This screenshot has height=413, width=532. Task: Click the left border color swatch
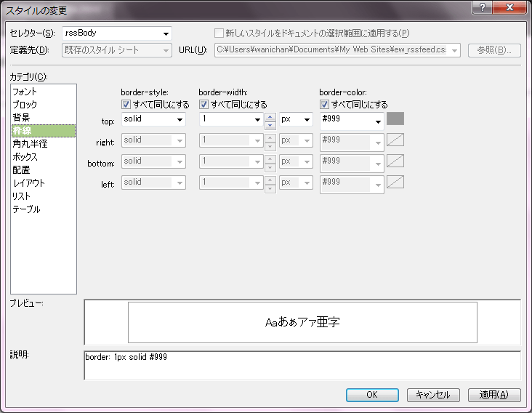(395, 182)
